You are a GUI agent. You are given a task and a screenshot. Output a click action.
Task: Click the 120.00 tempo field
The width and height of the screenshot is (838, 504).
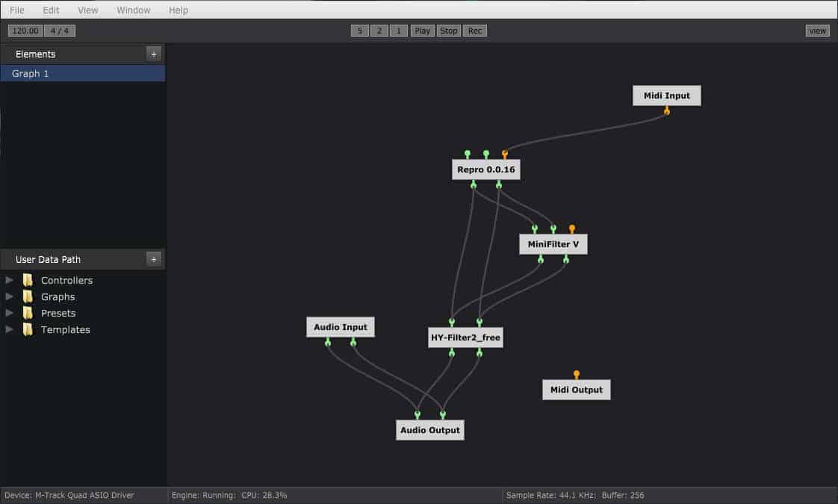click(25, 31)
